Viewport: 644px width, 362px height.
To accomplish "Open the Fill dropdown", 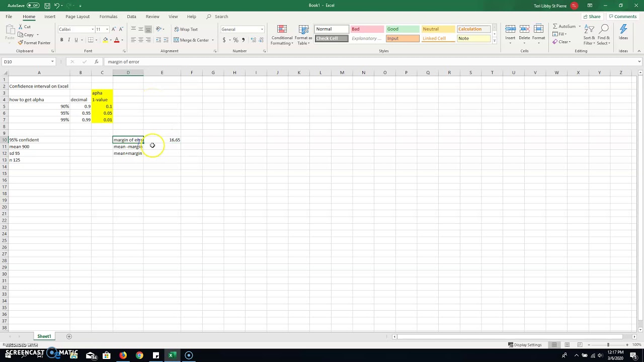I will 560,34.
